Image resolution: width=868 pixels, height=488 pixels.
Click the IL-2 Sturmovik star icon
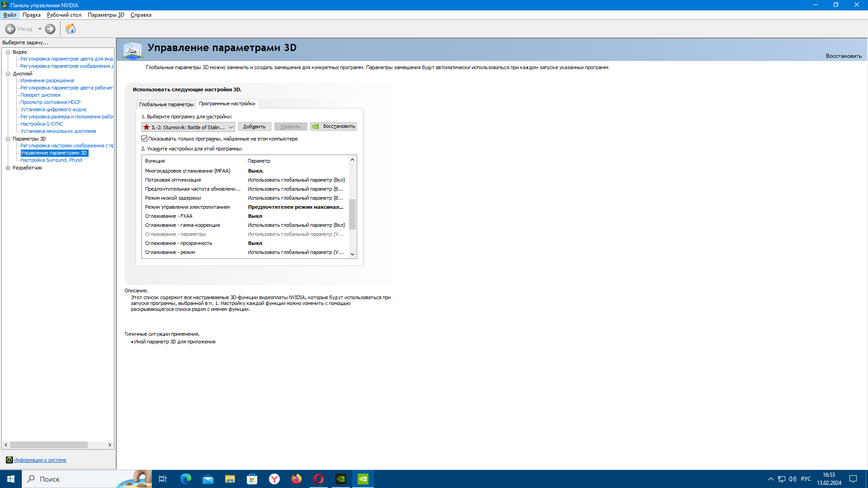tap(146, 127)
